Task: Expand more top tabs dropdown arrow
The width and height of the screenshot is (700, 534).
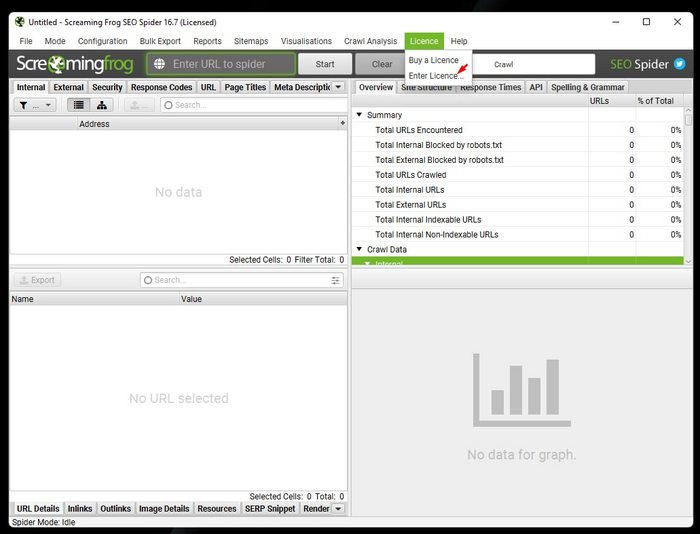Action: [x=338, y=87]
